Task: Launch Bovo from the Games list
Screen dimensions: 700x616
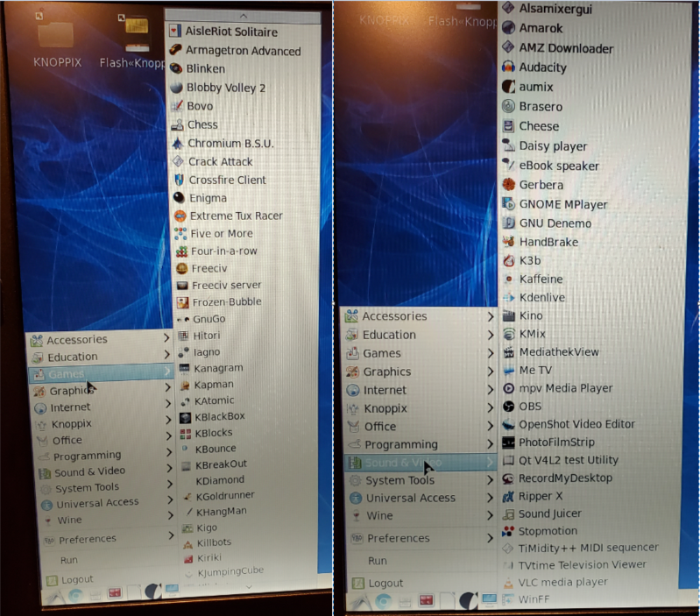Action: (x=200, y=106)
